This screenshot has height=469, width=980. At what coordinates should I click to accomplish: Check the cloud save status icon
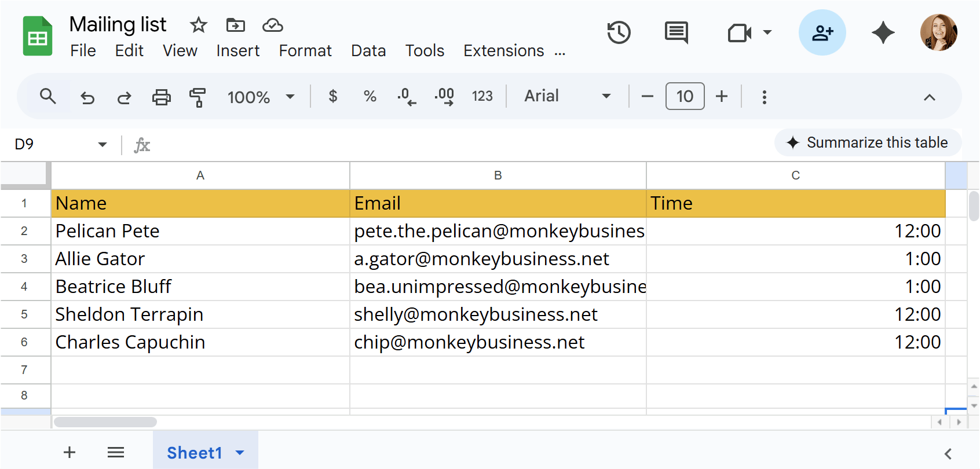[x=273, y=25]
